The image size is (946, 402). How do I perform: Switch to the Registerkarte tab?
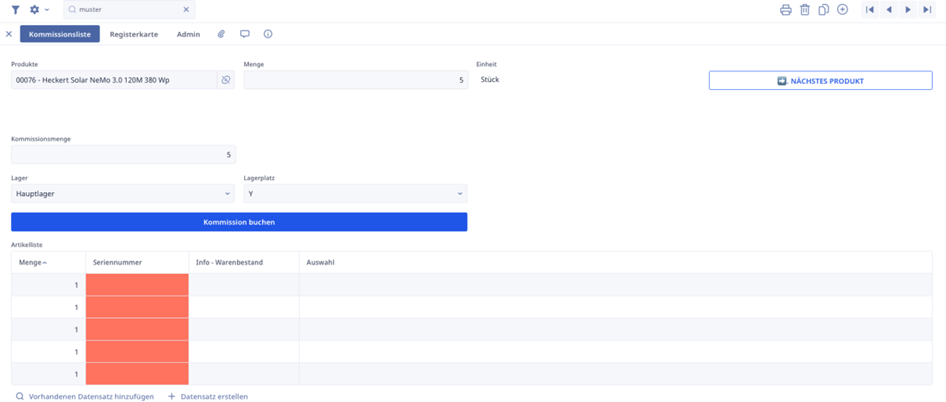(x=134, y=34)
